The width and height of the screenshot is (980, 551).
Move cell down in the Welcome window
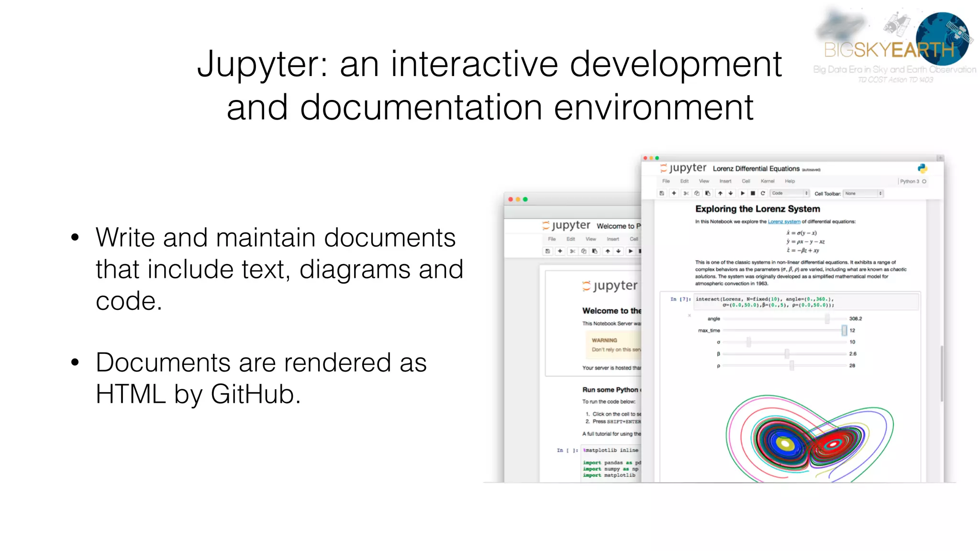pyautogui.click(x=618, y=251)
